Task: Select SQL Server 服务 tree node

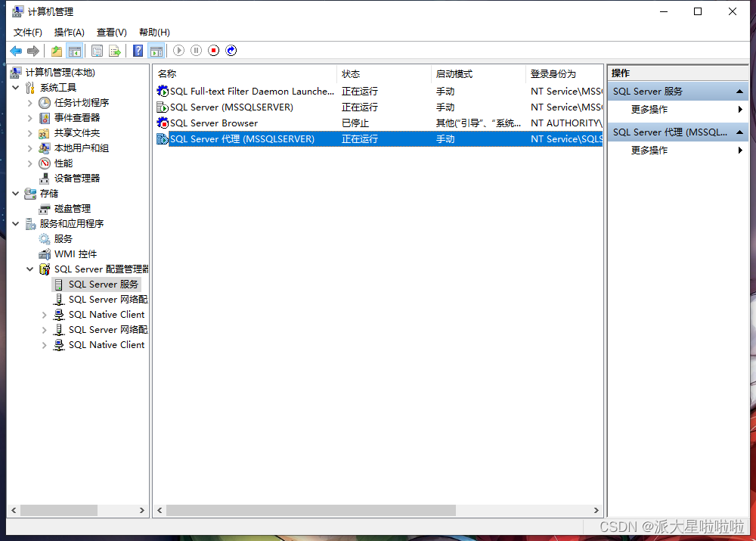Action: (x=103, y=284)
